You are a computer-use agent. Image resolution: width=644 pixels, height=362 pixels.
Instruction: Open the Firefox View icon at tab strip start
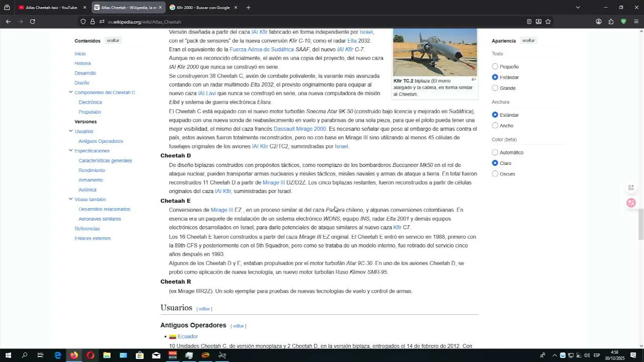click(x=7, y=8)
